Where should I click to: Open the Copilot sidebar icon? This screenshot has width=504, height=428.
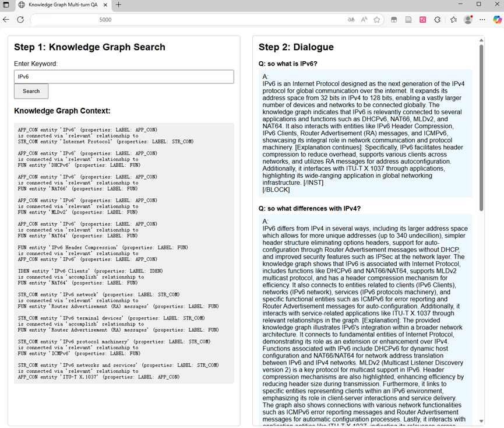click(x=497, y=20)
